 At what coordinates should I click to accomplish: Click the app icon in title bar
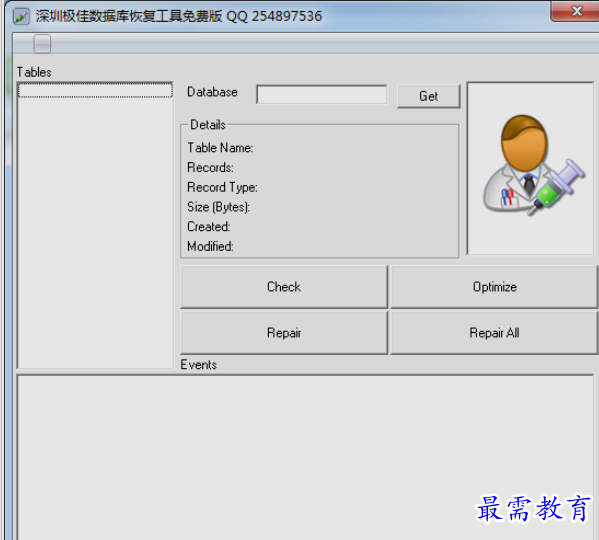pyautogui.click(x=21, y=16)
